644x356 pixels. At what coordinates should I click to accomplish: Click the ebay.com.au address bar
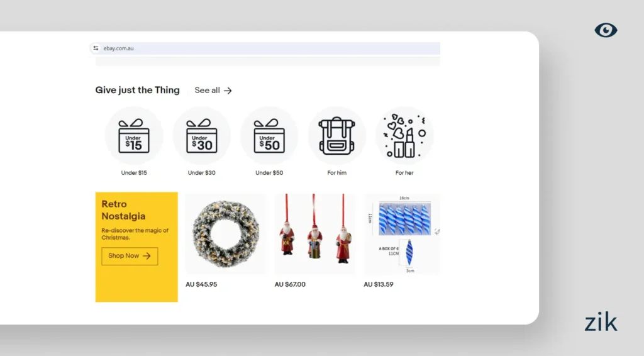click(265, 48)
